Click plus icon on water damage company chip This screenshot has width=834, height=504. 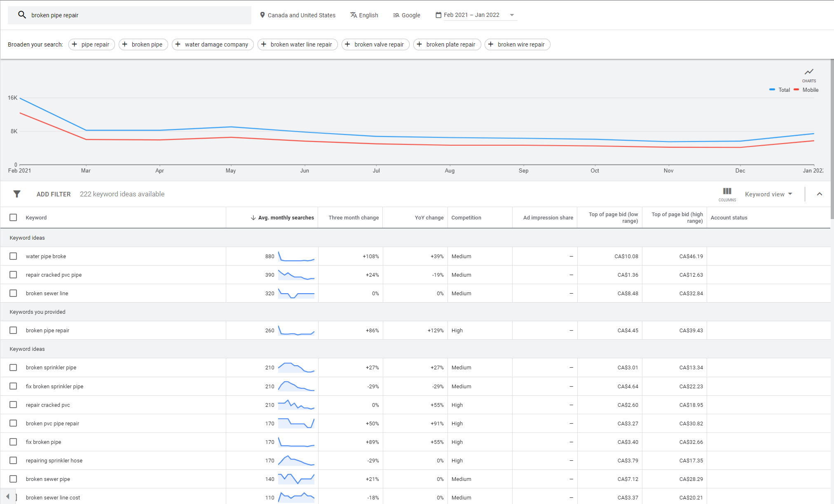[178, 44]
